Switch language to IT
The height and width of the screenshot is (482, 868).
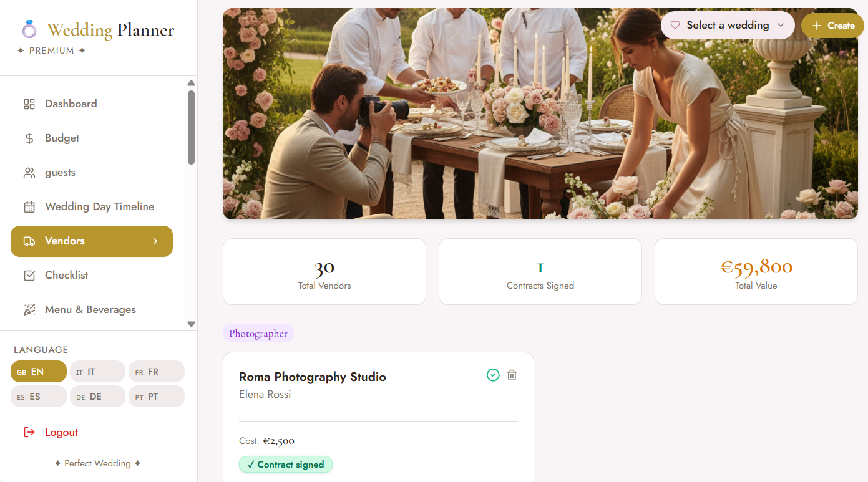click(x=97, y=372)
